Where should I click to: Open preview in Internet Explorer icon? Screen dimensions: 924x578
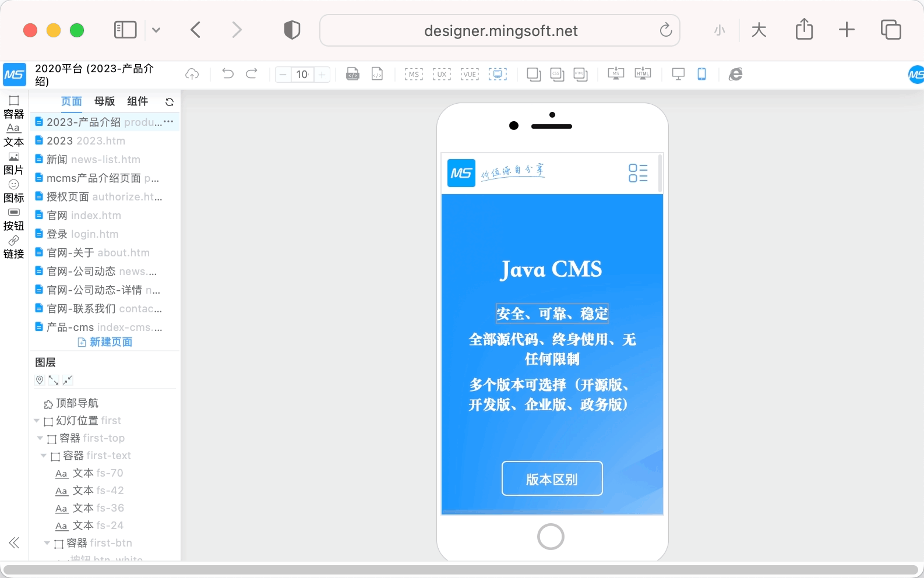[736, 74]
